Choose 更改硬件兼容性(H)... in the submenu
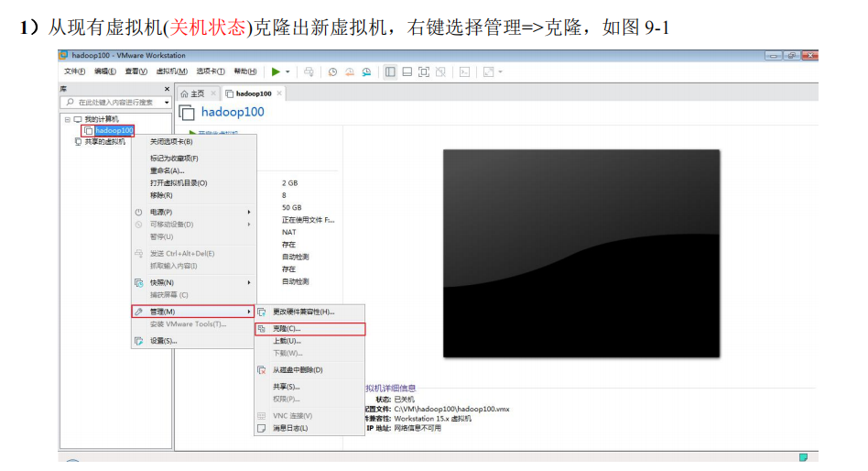Image resolution: width=868 pixels, height=471 pixels. pos(309,312)
